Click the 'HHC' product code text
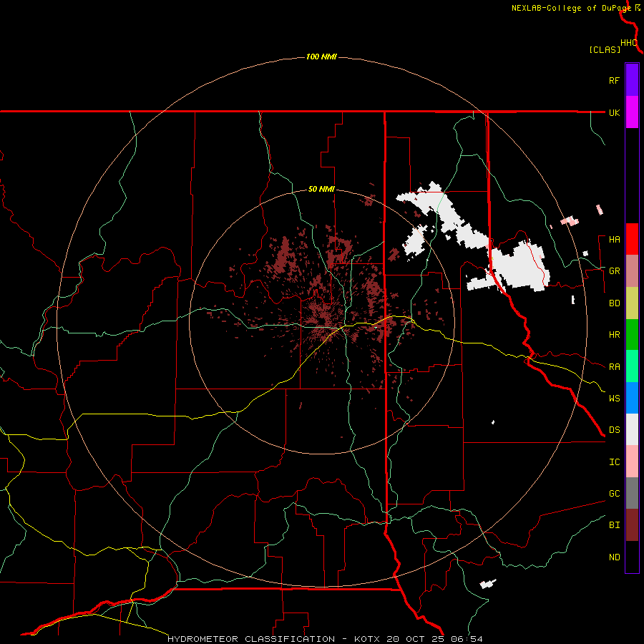 pos(628,43)
